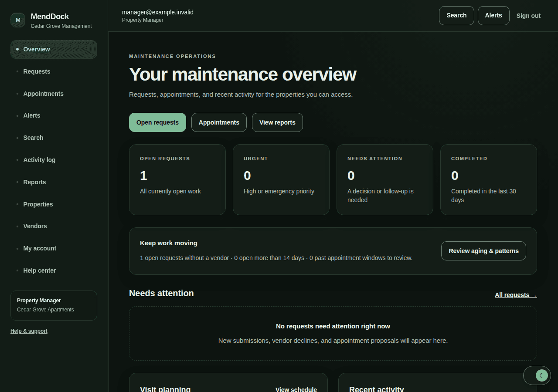Viewport: 558px width, 392px height.
Task: Select the Needs Attention stat card
Action: click(385, 179)
